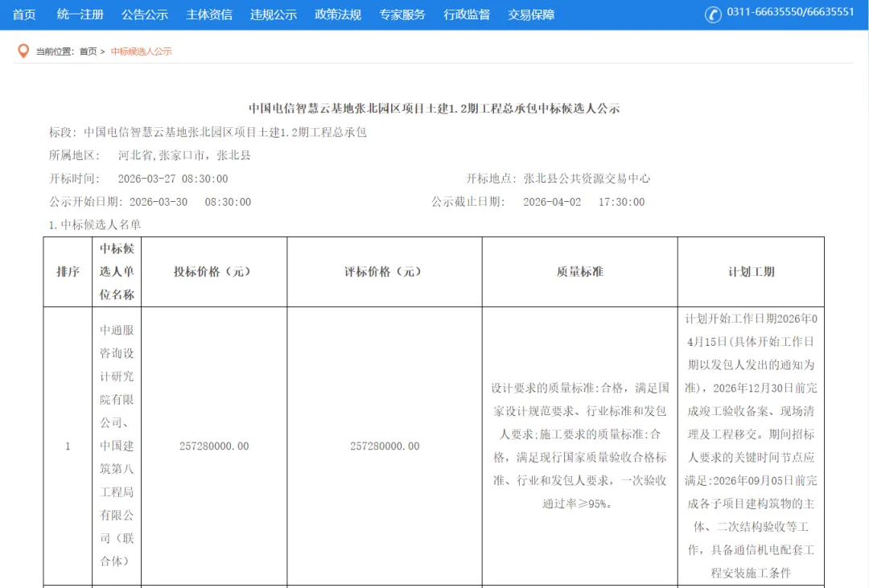Select the 专家服务 menu item
This screenshot has width=869, height=588.
402,14
